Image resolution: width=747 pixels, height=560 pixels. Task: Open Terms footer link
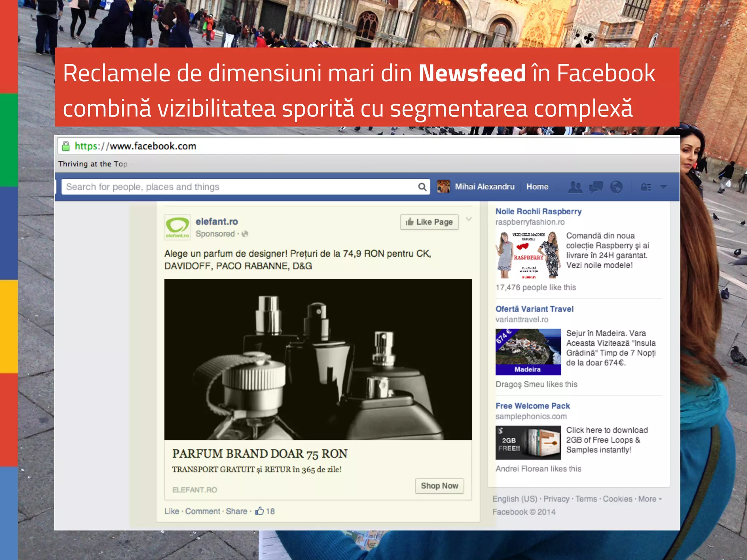pyautogui.click(x=586, y=499)
